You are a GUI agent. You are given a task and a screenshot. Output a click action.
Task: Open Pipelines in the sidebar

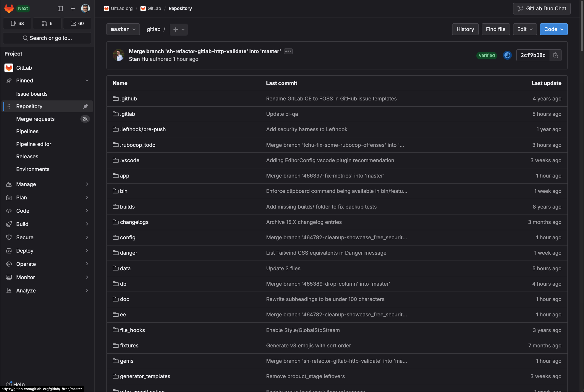[x=27, y=131]
